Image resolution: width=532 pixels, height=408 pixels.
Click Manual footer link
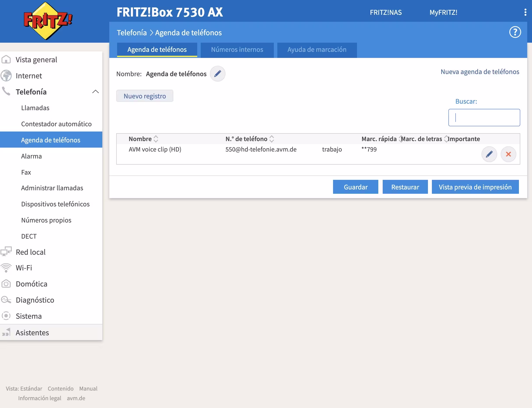tap(88, 388)
